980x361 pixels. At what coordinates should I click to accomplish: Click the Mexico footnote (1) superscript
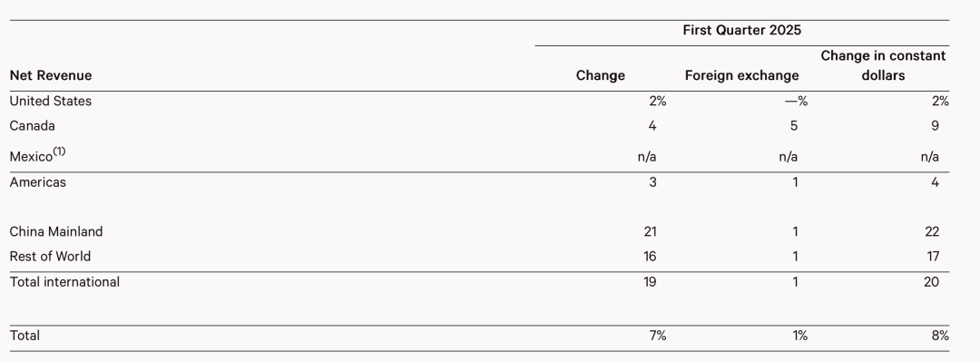coord(59,151)
